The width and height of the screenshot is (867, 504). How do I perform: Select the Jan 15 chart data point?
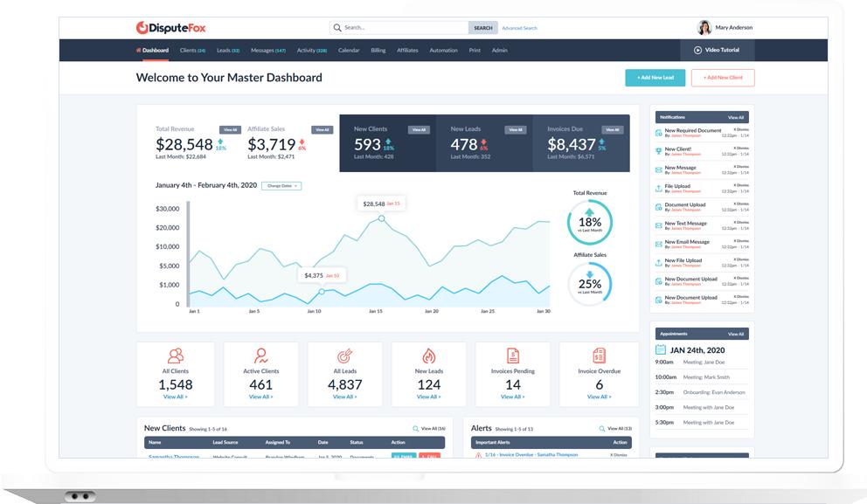[381, 218]
